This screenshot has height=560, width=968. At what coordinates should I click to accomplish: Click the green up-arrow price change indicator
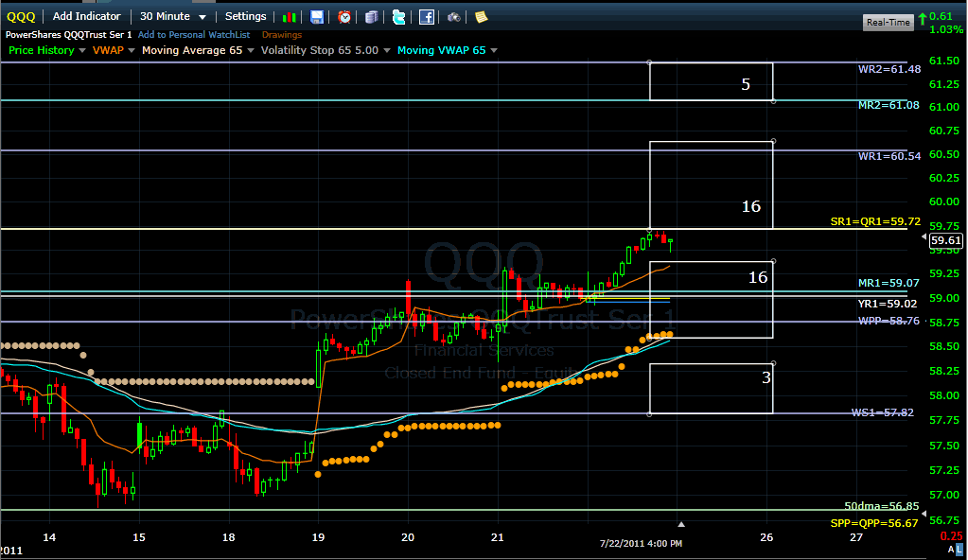tap(923, 19)
